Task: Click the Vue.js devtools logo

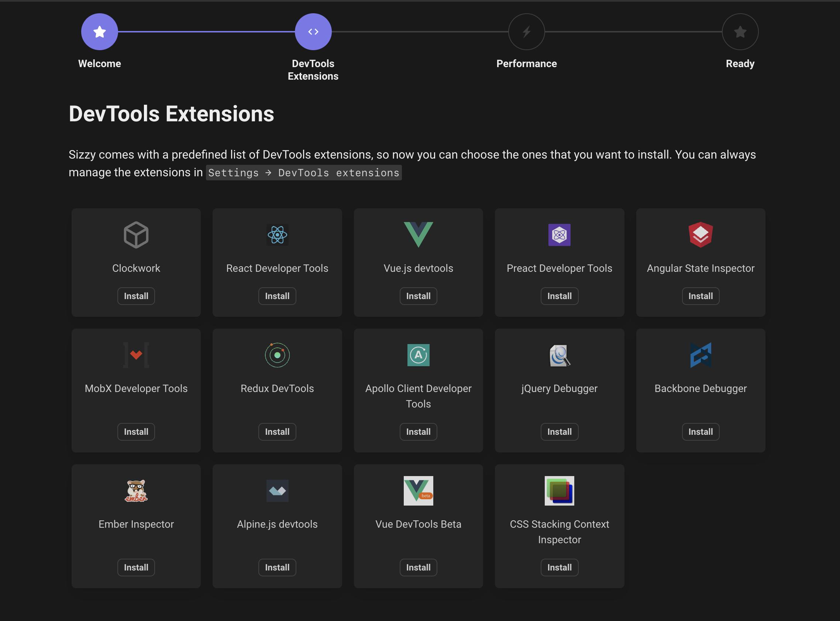Action: pyautogui.click(x=418, y=235)
